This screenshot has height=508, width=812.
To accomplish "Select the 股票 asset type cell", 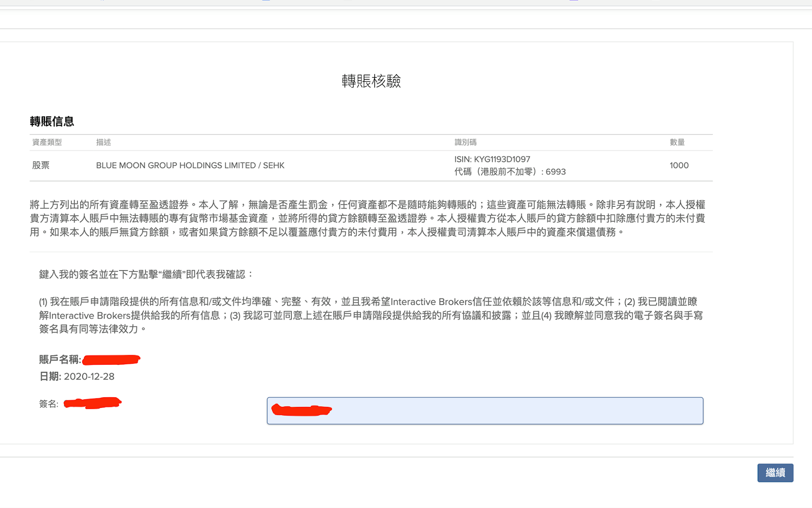I will point(41,165).
